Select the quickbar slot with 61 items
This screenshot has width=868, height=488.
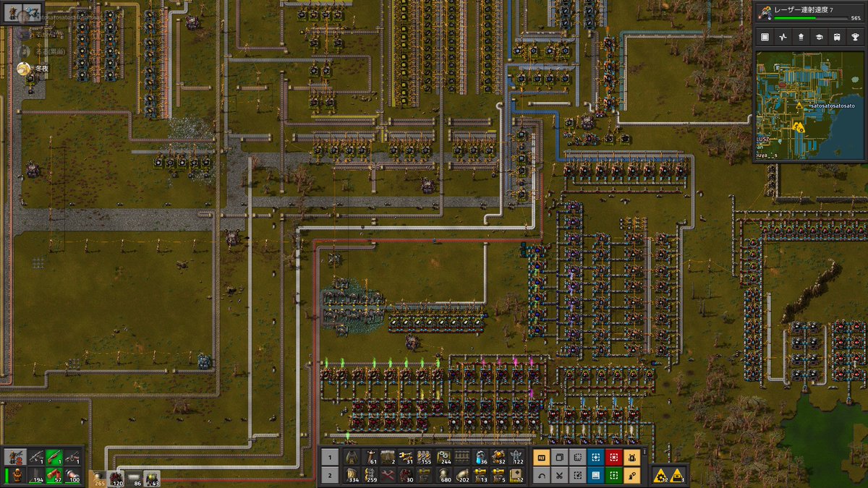click(x=370, y=457)
